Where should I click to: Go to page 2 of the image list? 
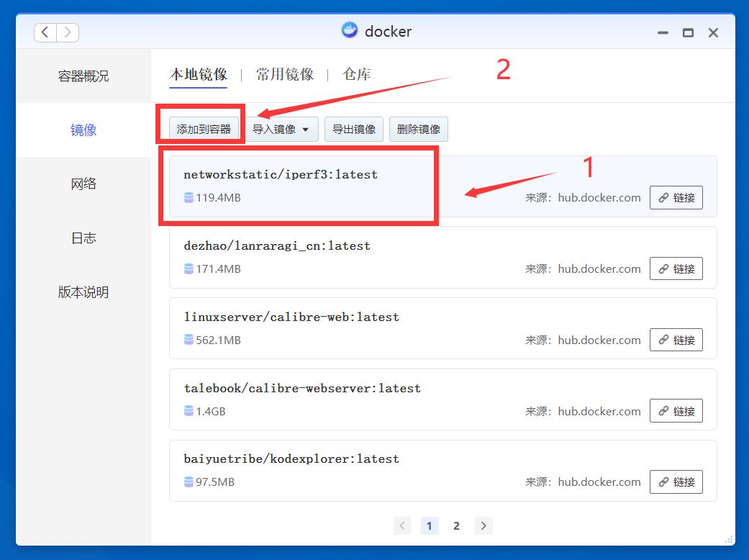click(x=456, y=525)
